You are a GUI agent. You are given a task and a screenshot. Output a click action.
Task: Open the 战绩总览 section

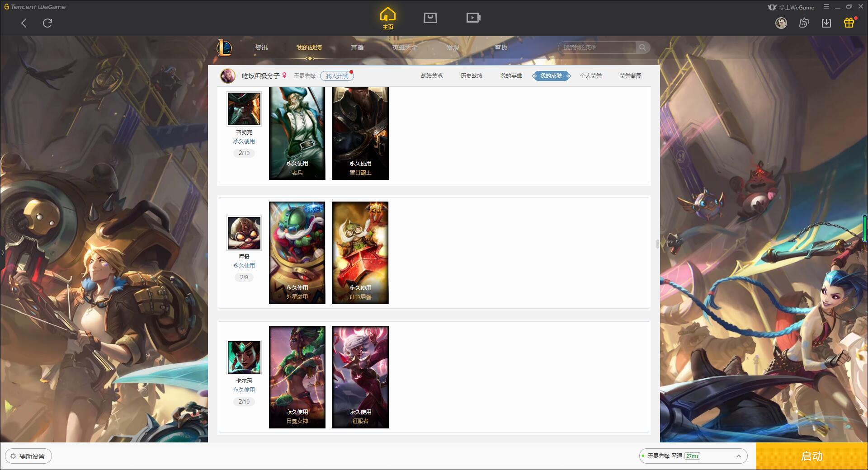coord(432,76)
